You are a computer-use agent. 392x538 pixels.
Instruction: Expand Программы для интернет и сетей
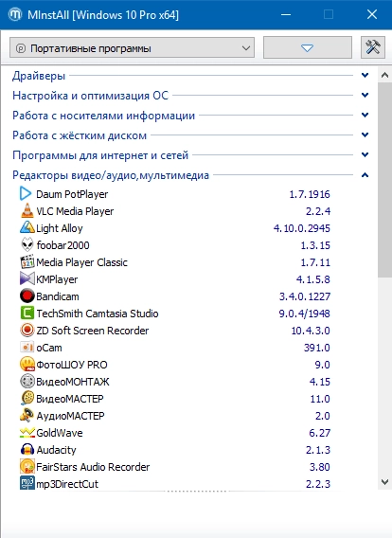365,155
